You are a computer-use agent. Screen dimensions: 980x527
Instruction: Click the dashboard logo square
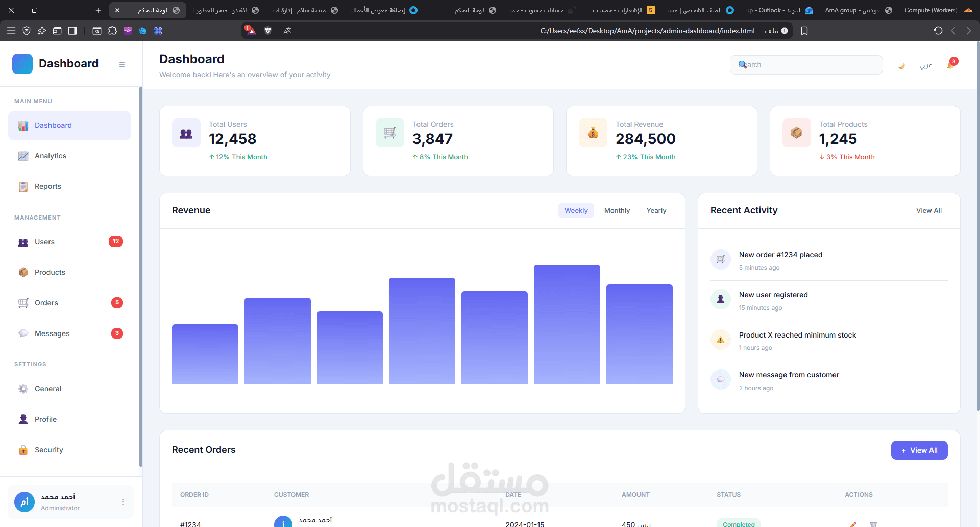(x=22, y=64)
